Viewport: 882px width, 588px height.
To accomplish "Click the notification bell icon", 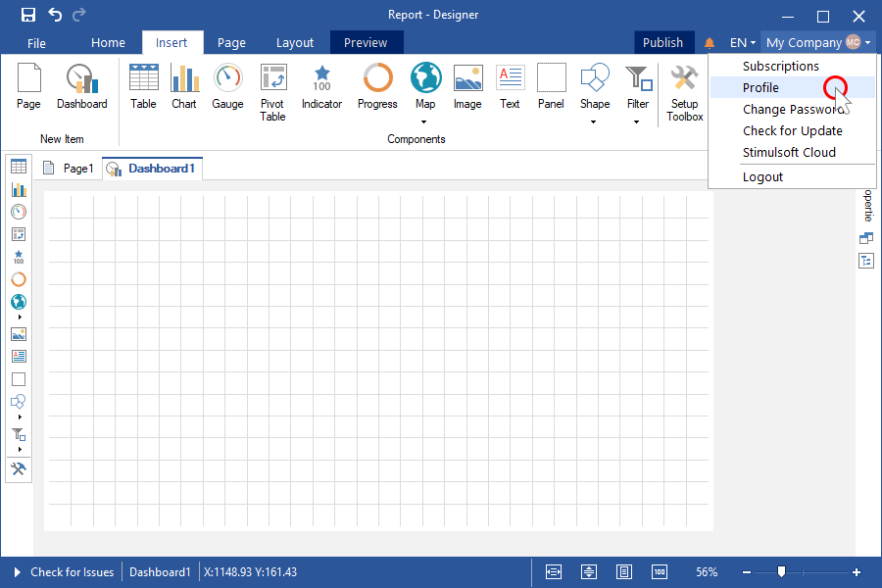I will (710, 43).
